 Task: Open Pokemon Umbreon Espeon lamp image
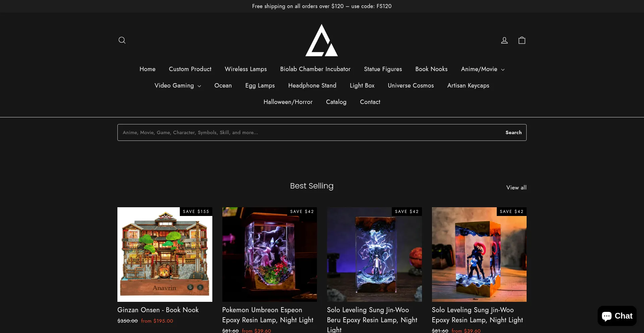pyautogui.click(x=269, y=254)
